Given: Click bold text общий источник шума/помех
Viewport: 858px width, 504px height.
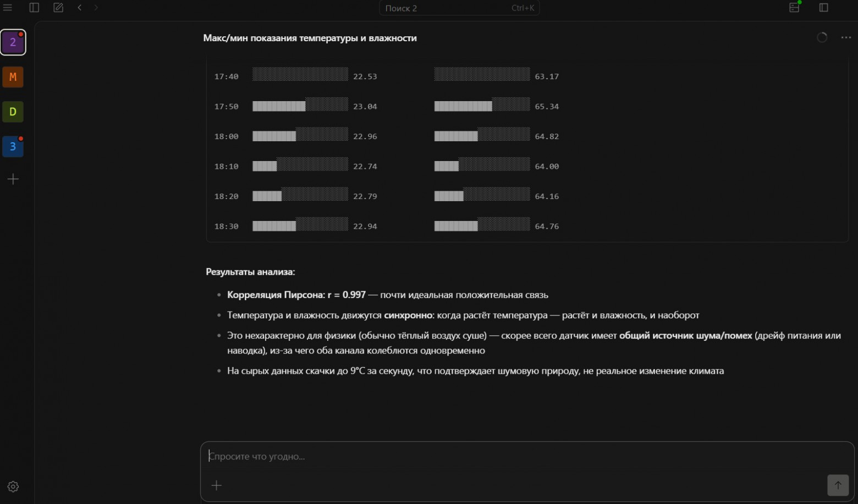Looking at the screenshot, I should click(x=685, y=335).
